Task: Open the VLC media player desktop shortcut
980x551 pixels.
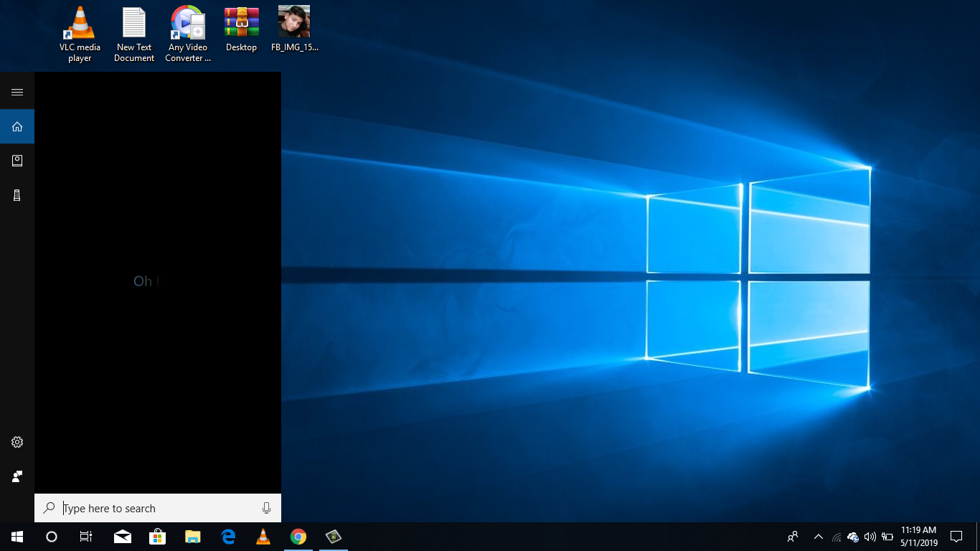Action: [80, 34]
